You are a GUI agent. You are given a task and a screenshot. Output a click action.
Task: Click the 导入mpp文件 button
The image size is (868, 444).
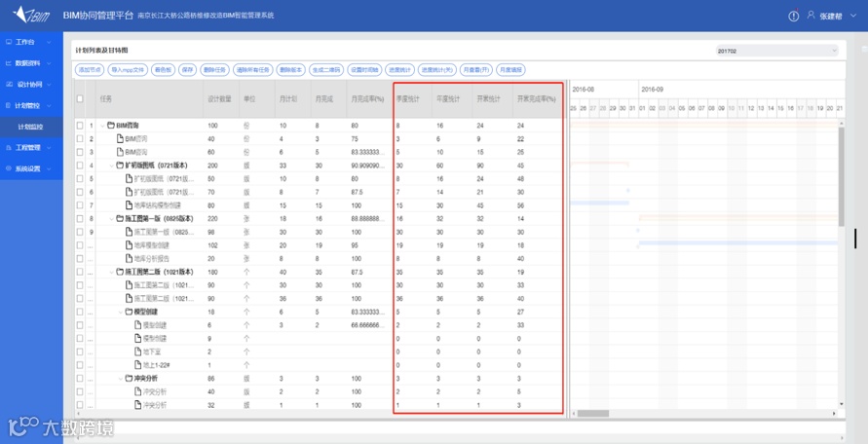[127, 70]
